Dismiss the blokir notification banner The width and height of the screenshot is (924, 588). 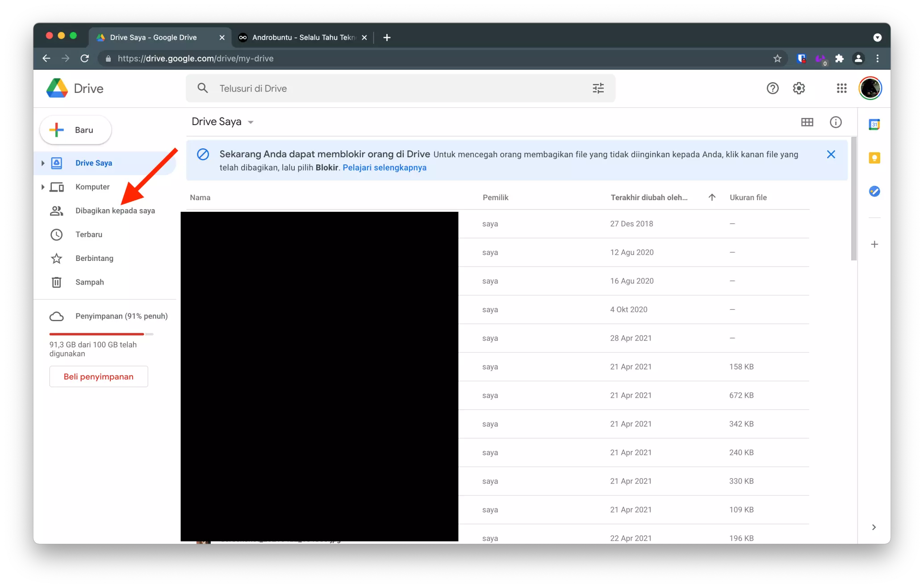(831, 154)
